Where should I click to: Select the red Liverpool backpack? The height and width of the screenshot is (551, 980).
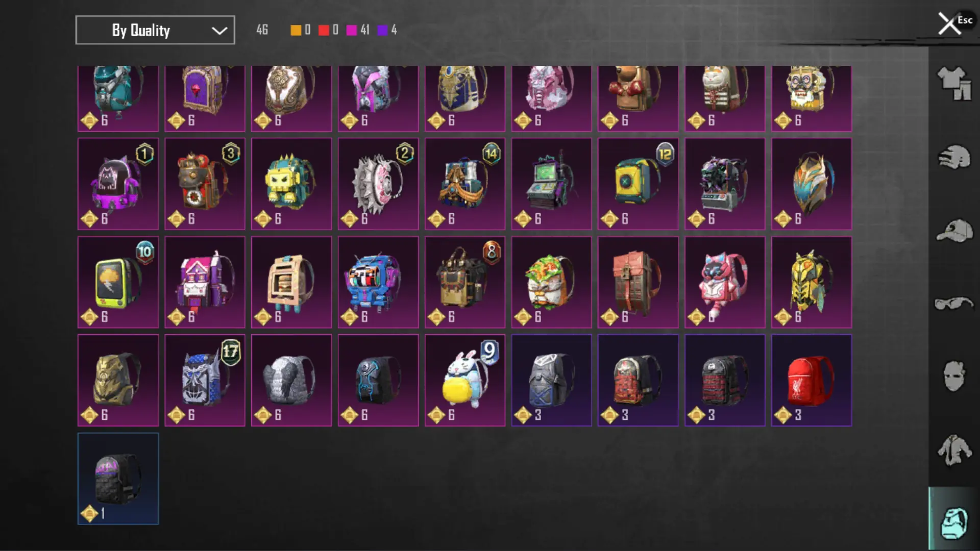[812, 380]
